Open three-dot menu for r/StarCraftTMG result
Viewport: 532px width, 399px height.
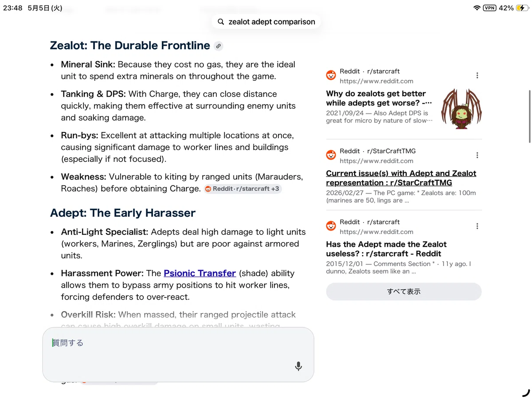click(477, 155)
